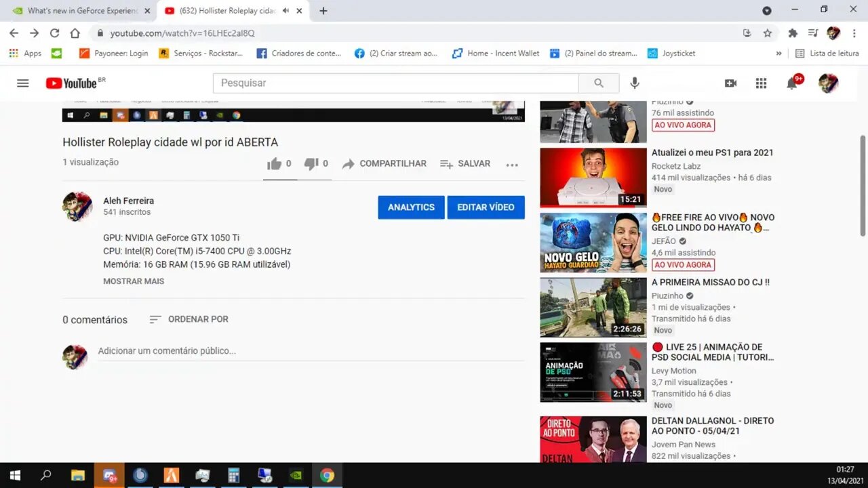
Task: Switch to Chrome in the taskbar
Action: [327, 475]
